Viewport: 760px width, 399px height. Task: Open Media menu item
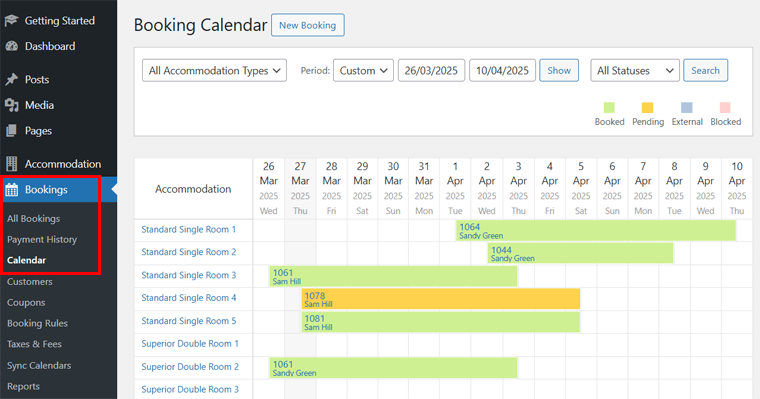coord(39,105)
